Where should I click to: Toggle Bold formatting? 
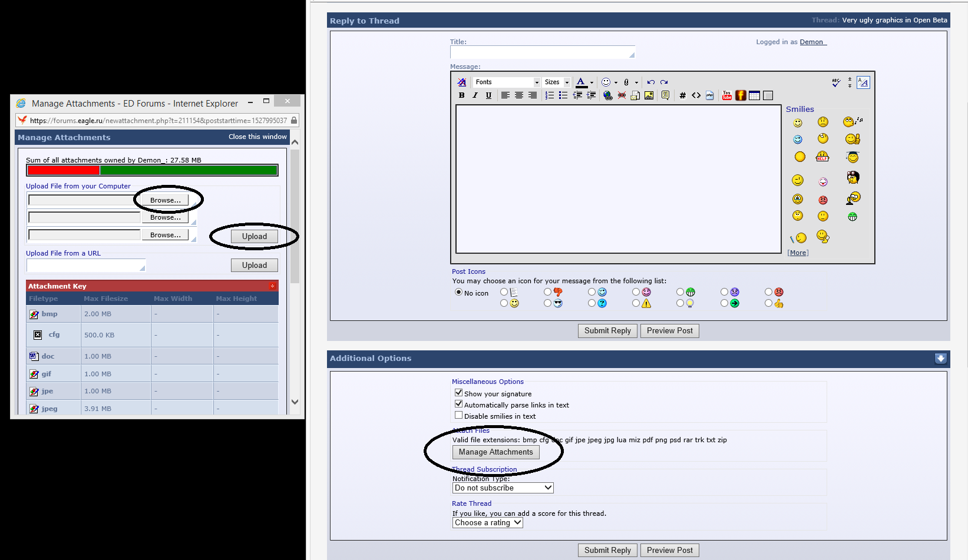pos(462,95)
